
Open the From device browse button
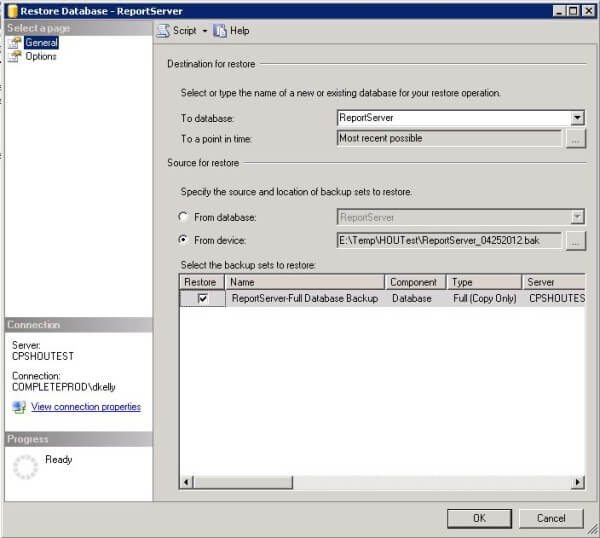click(x=575, y=241)
